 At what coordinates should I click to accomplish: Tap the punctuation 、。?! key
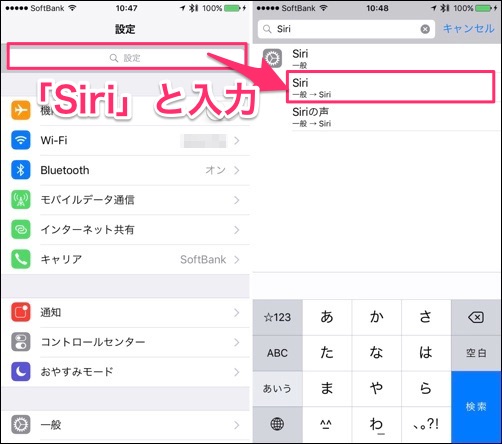click(x=426, y=424)
